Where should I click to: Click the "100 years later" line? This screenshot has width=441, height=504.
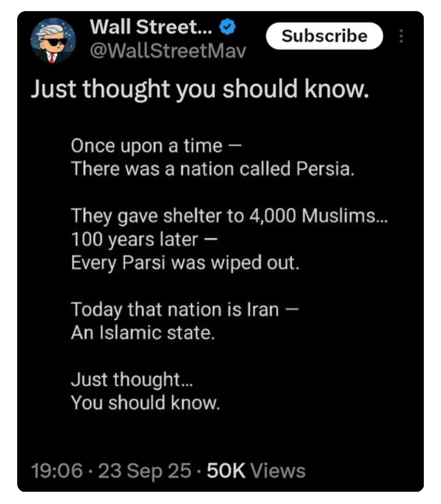[x=143, y=239]
